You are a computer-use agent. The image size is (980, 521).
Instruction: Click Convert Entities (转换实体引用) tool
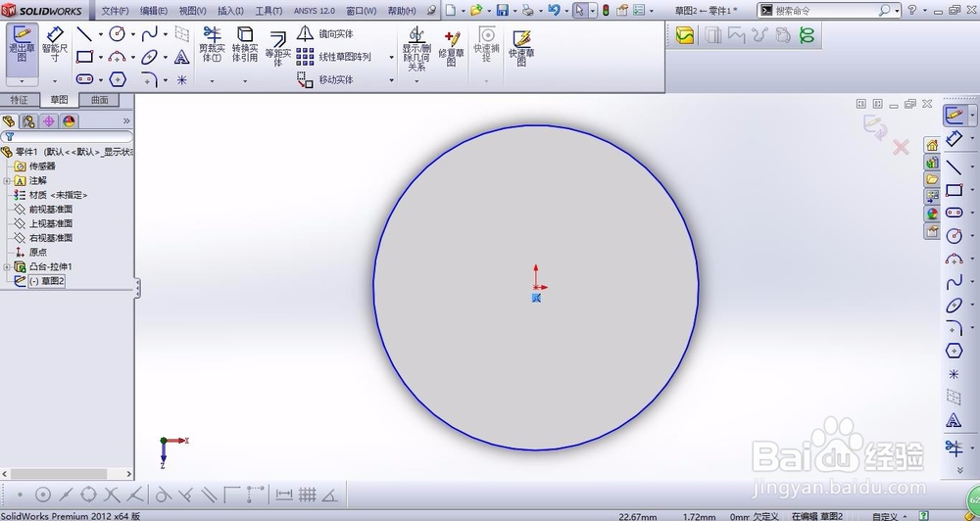point(245,45)
